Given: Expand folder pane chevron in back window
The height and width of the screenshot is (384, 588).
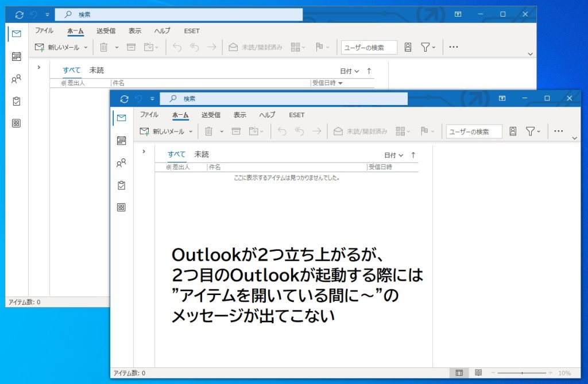Looking at the screenshot, I should coord(39,68).
